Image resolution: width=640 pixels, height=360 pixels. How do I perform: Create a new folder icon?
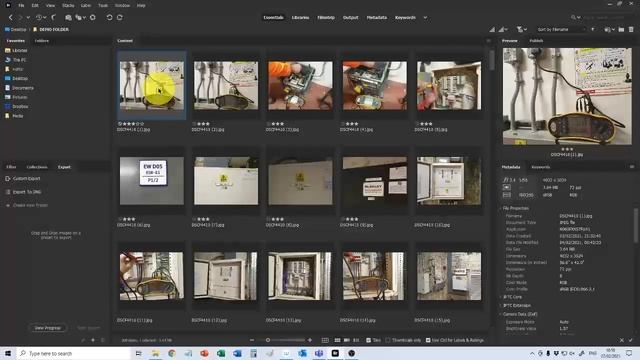pyautogui.click(x=621, y=29)
